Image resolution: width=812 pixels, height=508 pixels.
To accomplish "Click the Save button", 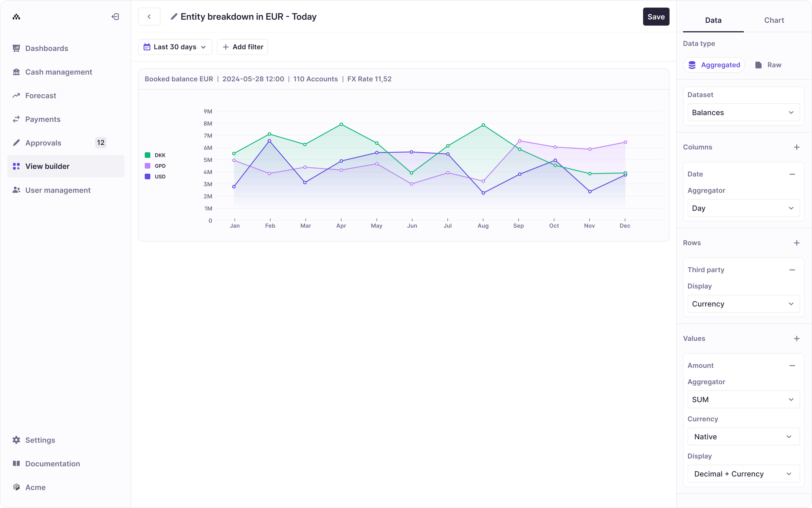I will (656, 17).
